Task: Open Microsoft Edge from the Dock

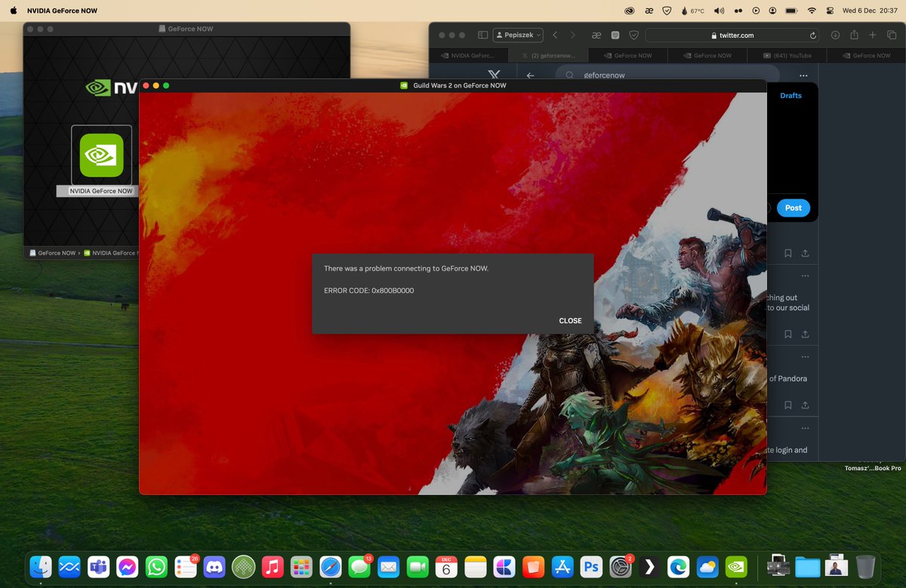Action: (x=678, y=567)
